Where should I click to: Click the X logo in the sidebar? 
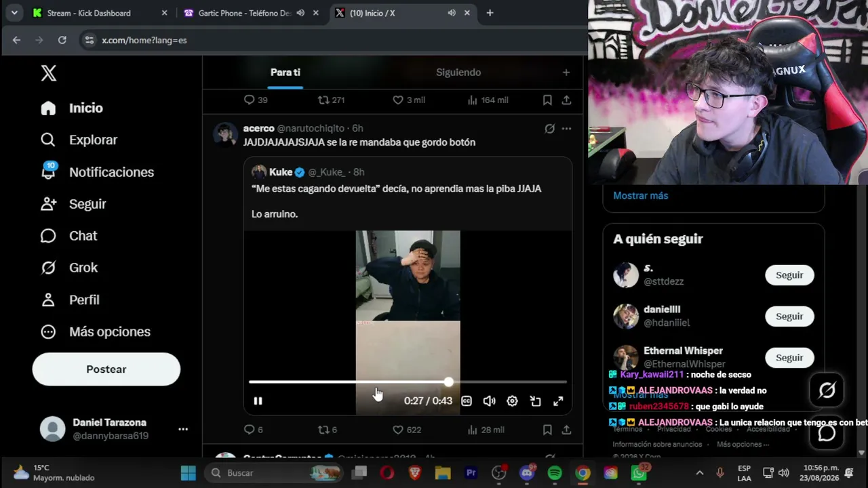click(49, 73)
